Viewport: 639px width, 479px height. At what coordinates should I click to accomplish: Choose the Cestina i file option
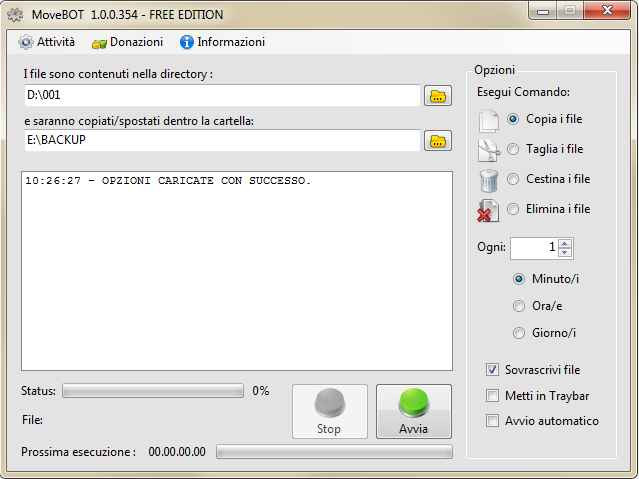click(513, 179)
